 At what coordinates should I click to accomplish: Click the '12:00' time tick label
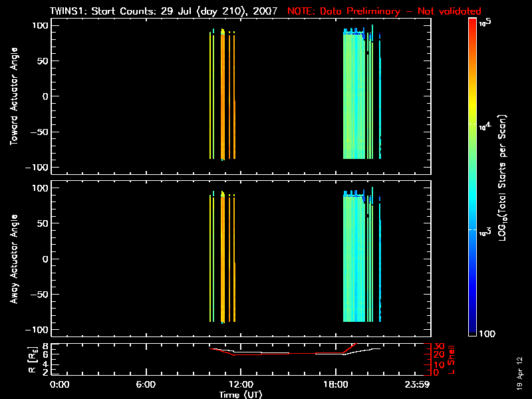[x=240, y=384]
